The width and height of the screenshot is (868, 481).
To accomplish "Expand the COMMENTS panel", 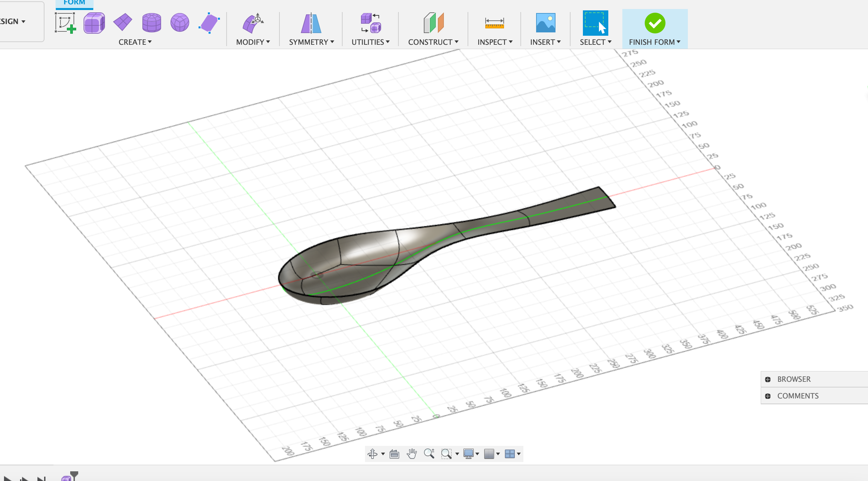I will point(768,396).
